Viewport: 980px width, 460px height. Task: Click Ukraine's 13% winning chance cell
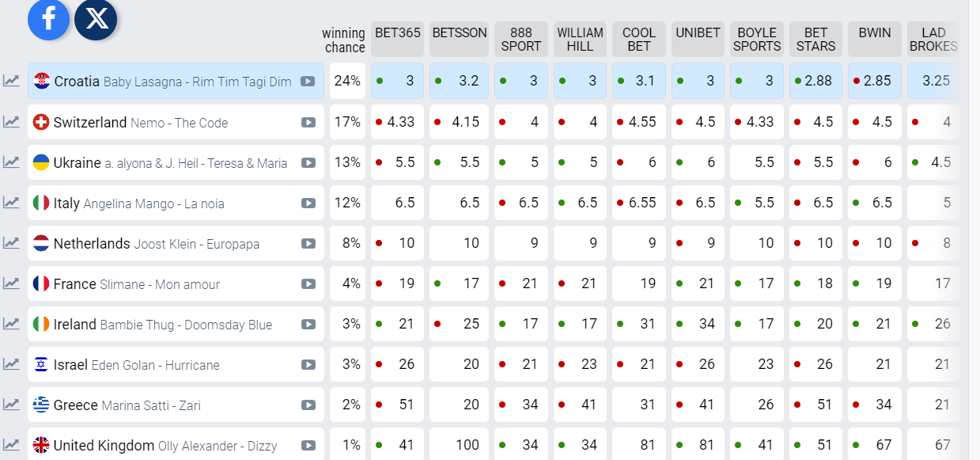(x=347, y=162)
